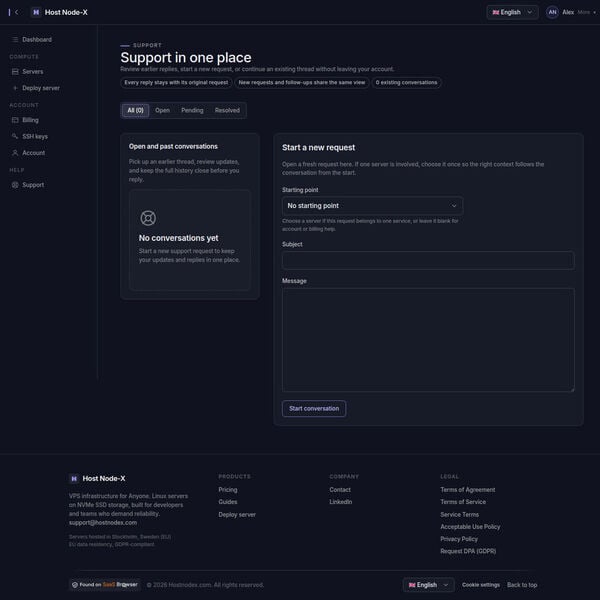Screen dimensions: 600x600
Task: Click the Found on SaaS Browser badge
Action: click(x=105, y=585)
